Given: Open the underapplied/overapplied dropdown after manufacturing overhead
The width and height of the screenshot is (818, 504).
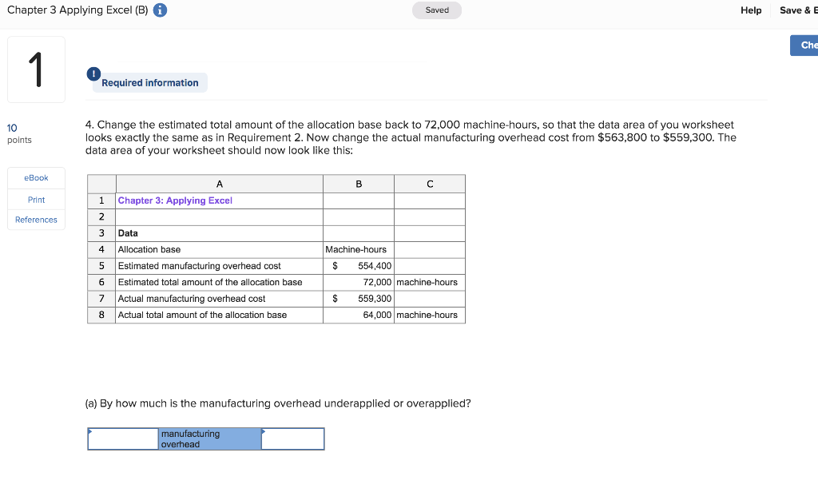Looking at the screenshot, I should (x=292, y=439).
